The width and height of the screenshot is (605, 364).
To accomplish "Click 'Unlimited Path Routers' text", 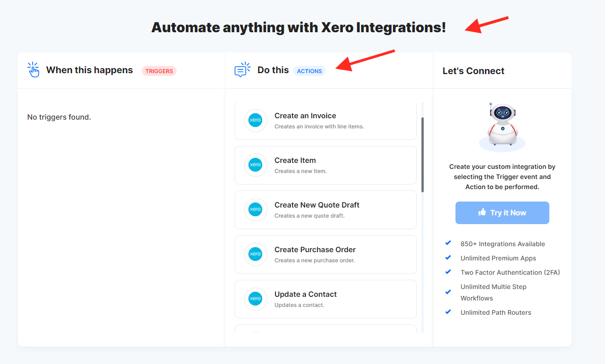I will coord(496,312).
